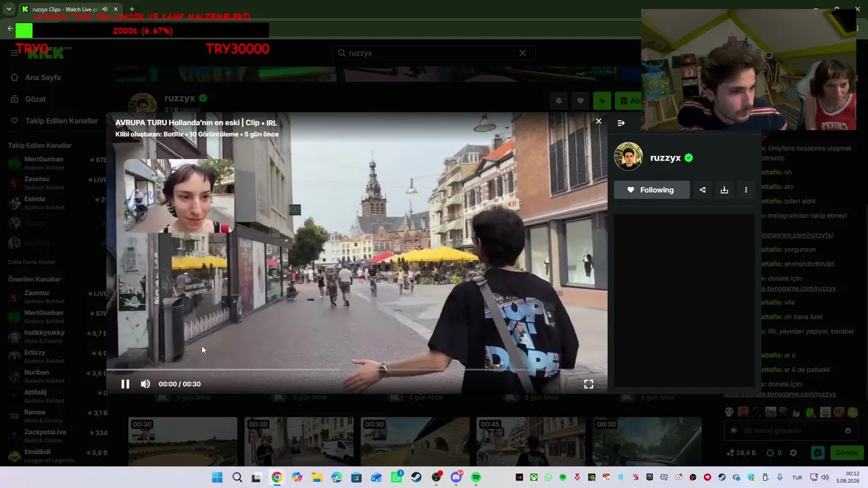The height and width of the screenshot is (488, 868).
Task: Open ElmilloR recommended channel
Action: (x=57, y=455)
